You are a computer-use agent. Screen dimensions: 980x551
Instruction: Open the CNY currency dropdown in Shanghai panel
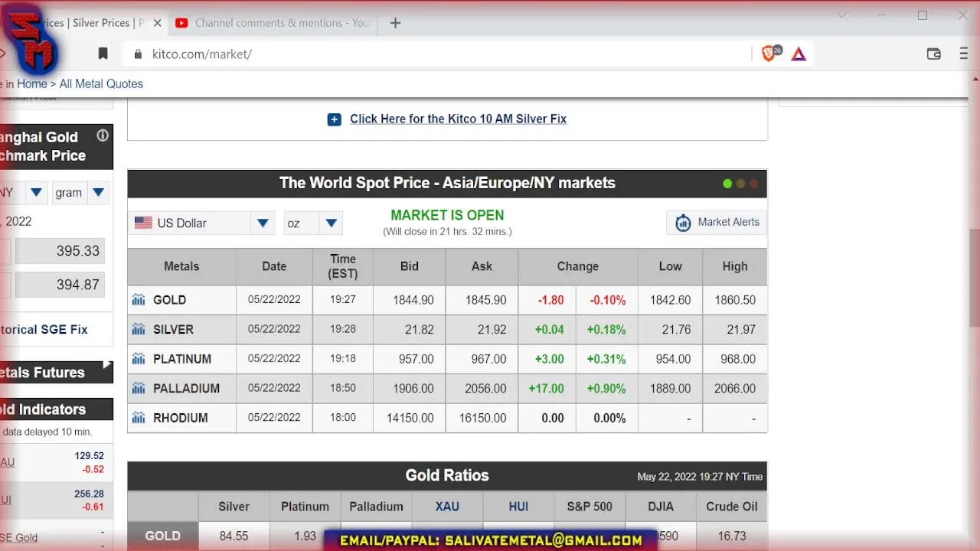37,192
